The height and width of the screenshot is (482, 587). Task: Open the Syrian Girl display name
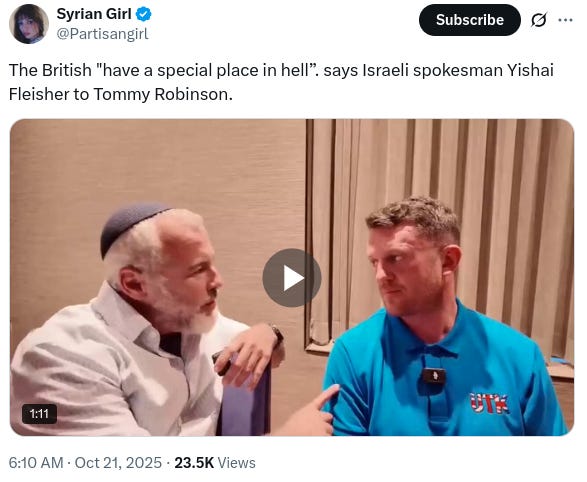click(x=94, y=14)
